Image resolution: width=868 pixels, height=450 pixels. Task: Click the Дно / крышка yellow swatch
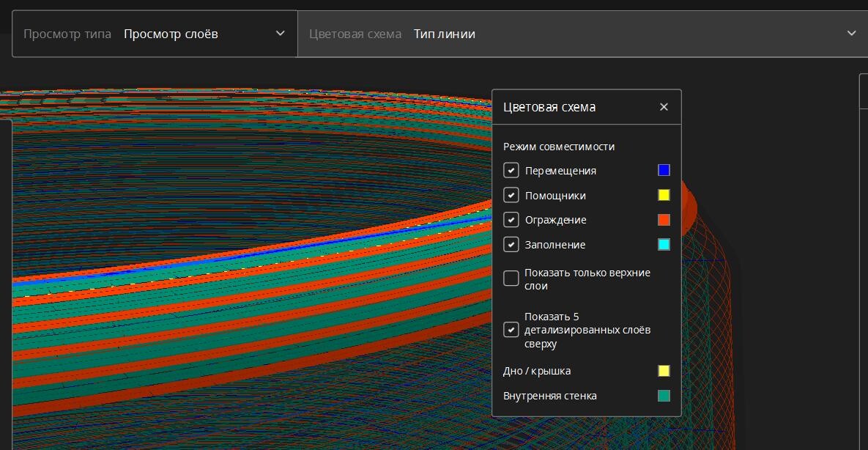[x=664, y=371]
